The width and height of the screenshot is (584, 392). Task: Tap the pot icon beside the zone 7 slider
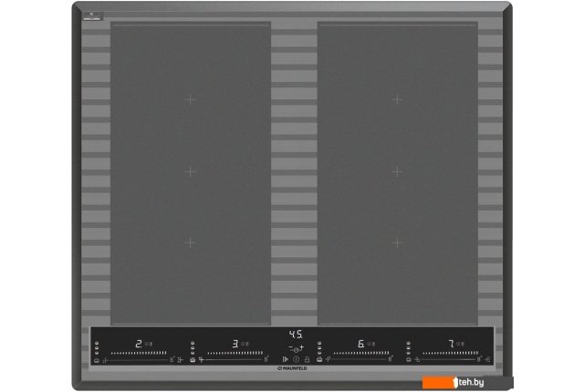407,361
